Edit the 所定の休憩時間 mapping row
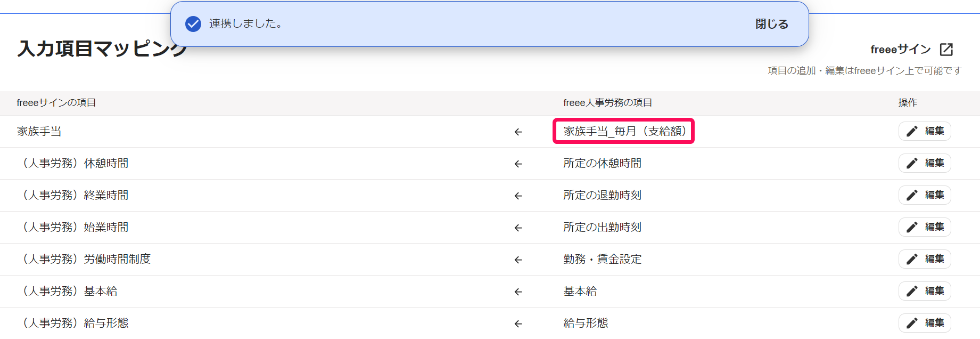Viewport: 980px width, 339px height. [925, 163]
